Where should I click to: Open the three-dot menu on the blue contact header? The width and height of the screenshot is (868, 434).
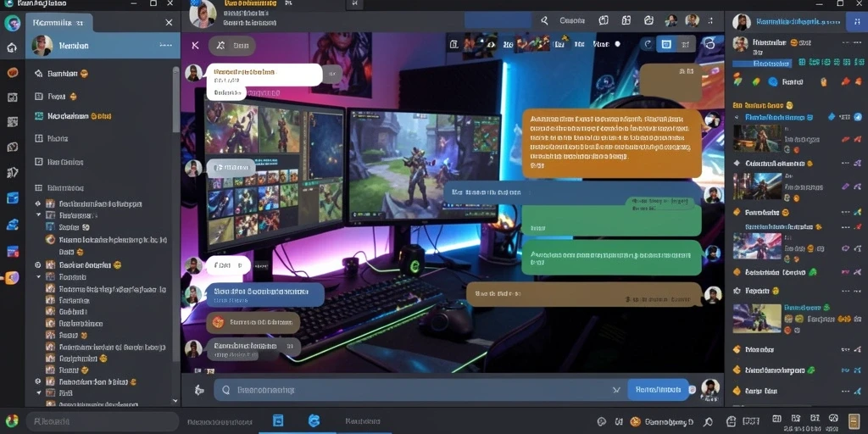coord(165,46)
